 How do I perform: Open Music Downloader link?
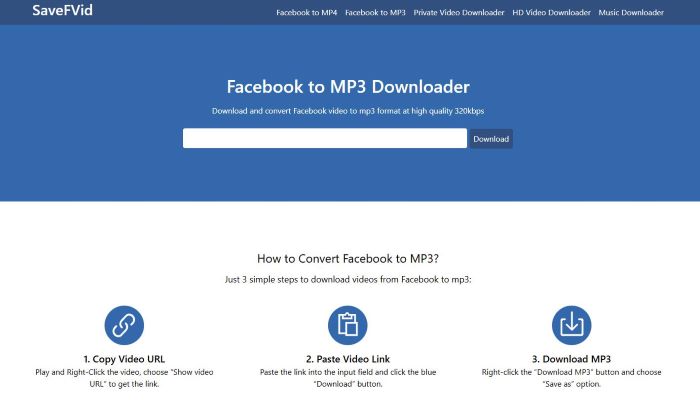pos(631,12)
